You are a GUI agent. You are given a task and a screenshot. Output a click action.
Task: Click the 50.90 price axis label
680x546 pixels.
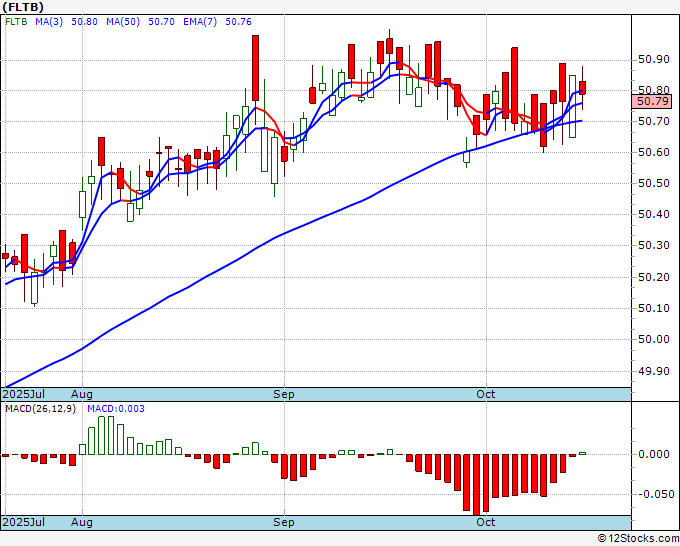[x=654, y=59]
